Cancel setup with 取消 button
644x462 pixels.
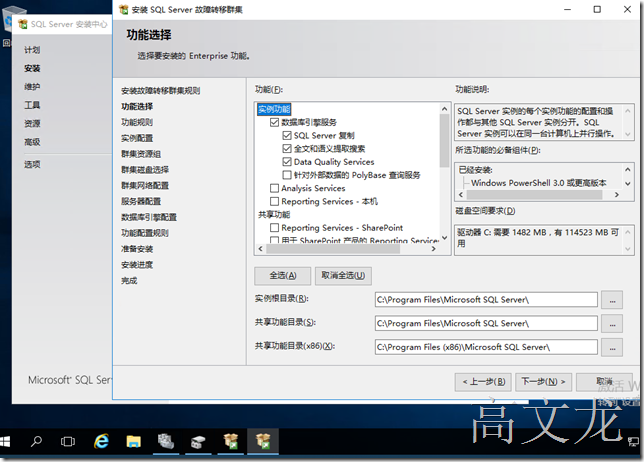coord(604,382)
